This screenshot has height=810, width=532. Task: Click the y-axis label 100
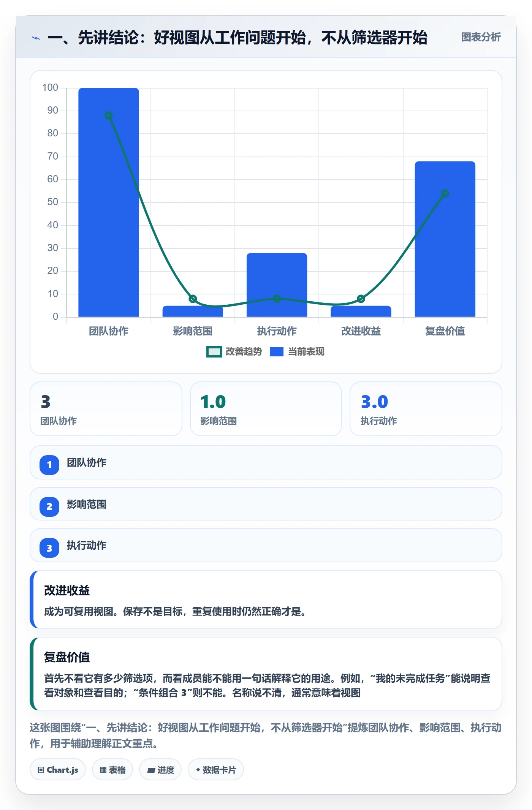50,88
